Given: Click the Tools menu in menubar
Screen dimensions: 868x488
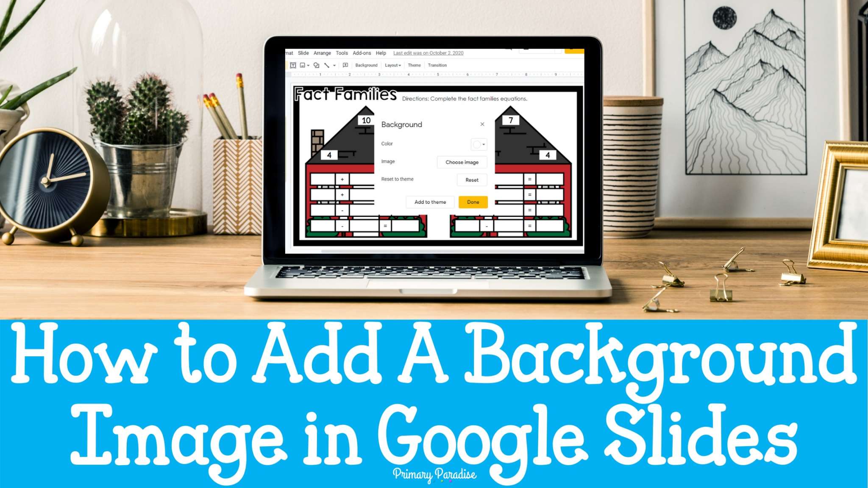Looking at the screenshot, I should [x=341, y=54].
